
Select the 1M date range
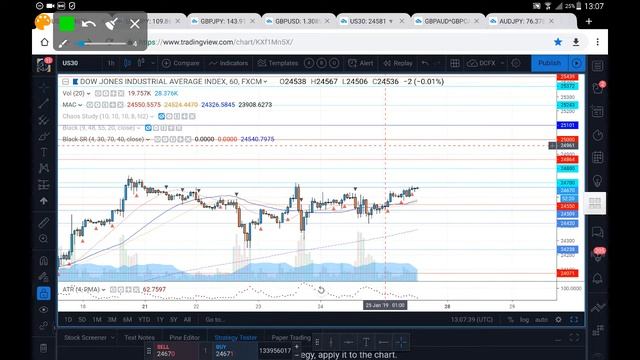(x=97, y=320)
